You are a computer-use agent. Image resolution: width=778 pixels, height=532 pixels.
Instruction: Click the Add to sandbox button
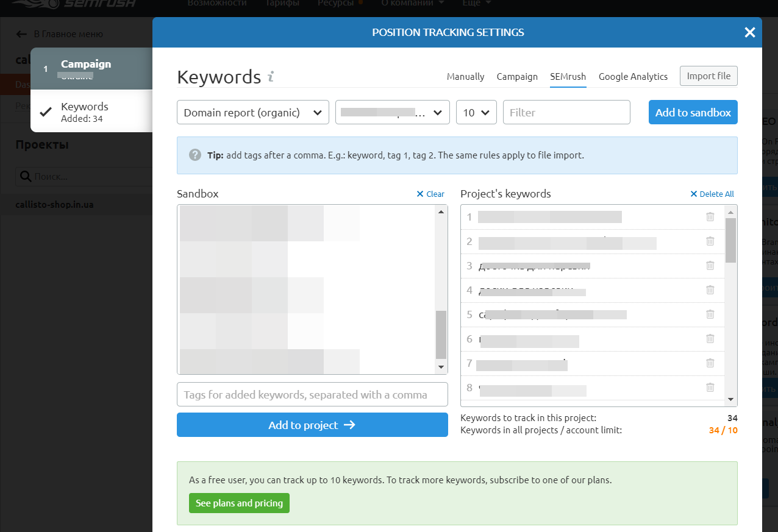[693, 113]
